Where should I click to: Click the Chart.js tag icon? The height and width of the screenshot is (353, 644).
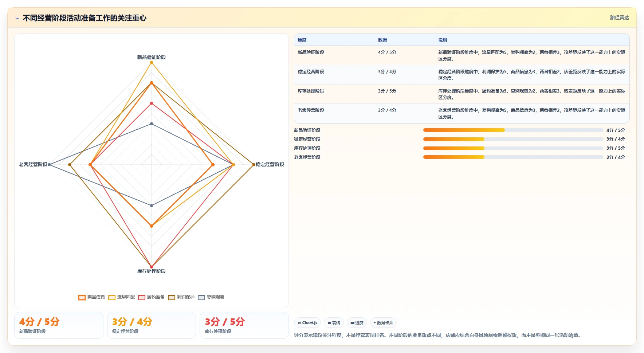click(299, 323)
